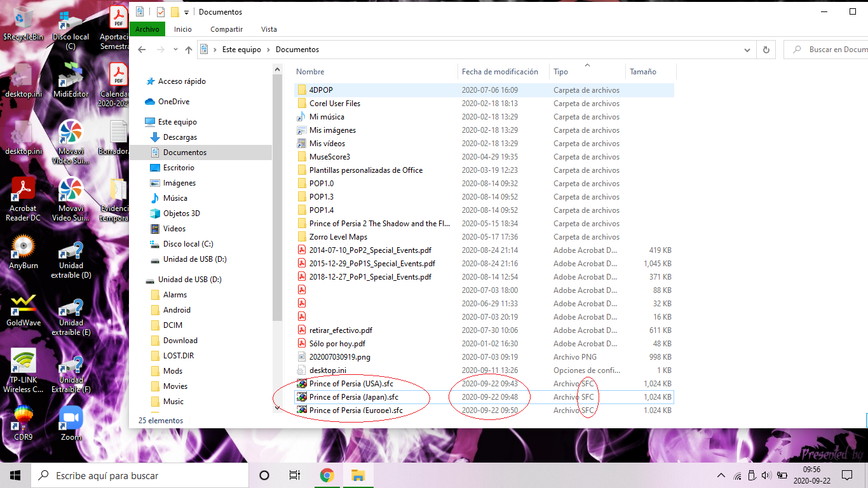The height and width of the screenshot is (488, 868).
Task: Click the New folder quick access icon
Action: tap(175, 11)
